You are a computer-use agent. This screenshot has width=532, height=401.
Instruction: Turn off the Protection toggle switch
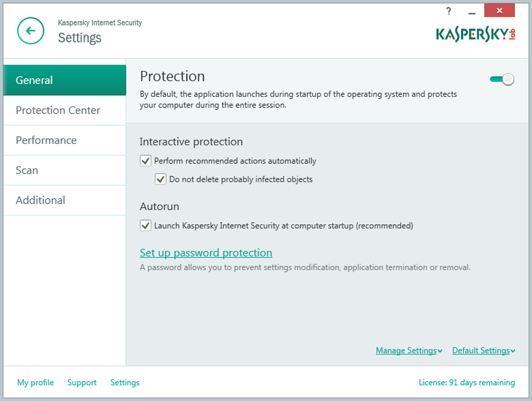coord(502,79)
